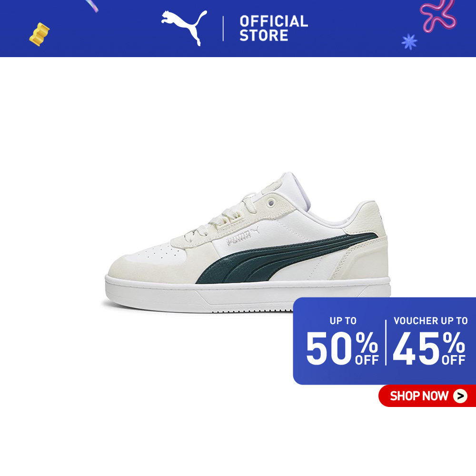The image size is (476, 476).
Task: Click the OFFICIAL STORE text
Action: click(274, 28)
